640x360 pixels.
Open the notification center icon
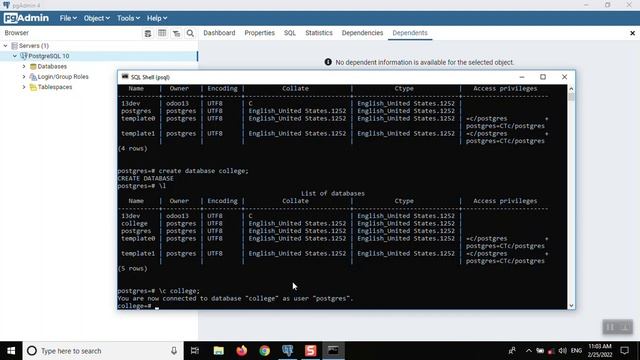[624, 351]
